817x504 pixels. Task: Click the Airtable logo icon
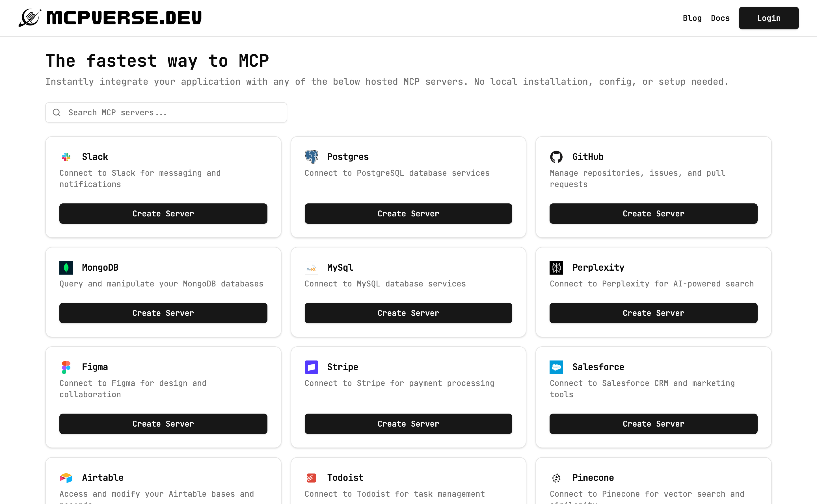[x=66, y=478]
